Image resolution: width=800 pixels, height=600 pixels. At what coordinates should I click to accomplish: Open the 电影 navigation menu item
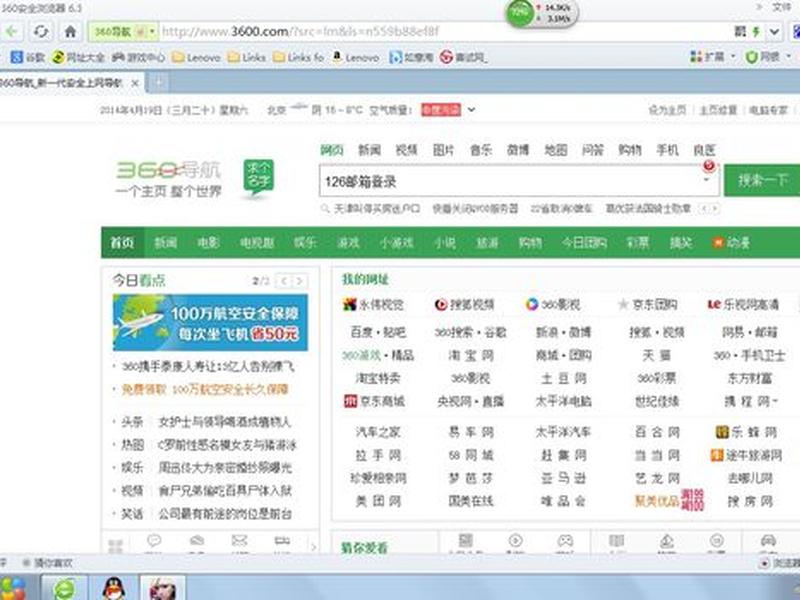[x=208, y=242]
